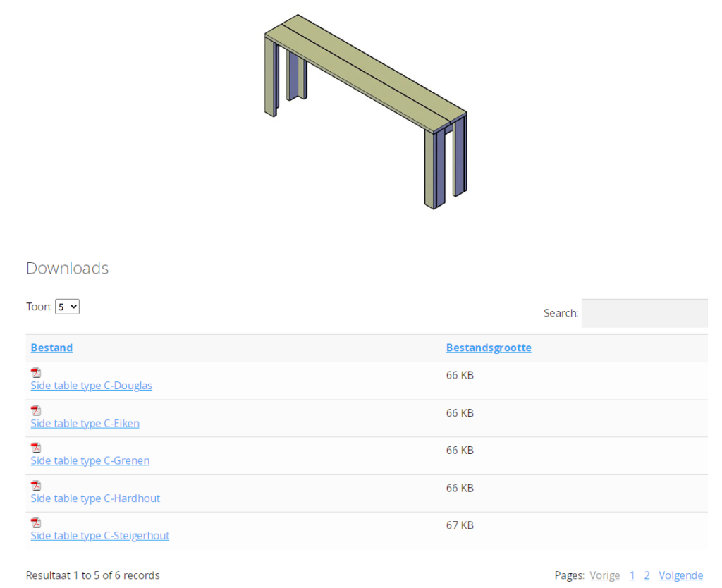Click the PDF icon above C-Hardhout link
722x588 pixels.
point(36,486)
